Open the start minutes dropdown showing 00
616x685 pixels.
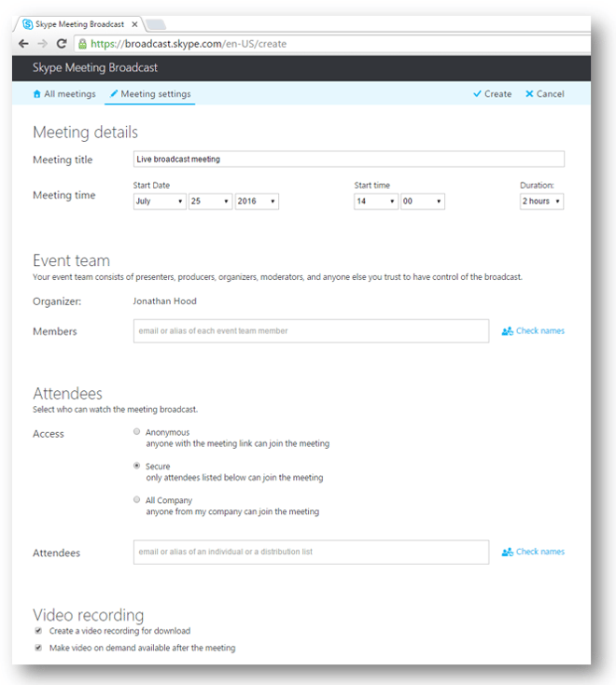click(423, 202)
